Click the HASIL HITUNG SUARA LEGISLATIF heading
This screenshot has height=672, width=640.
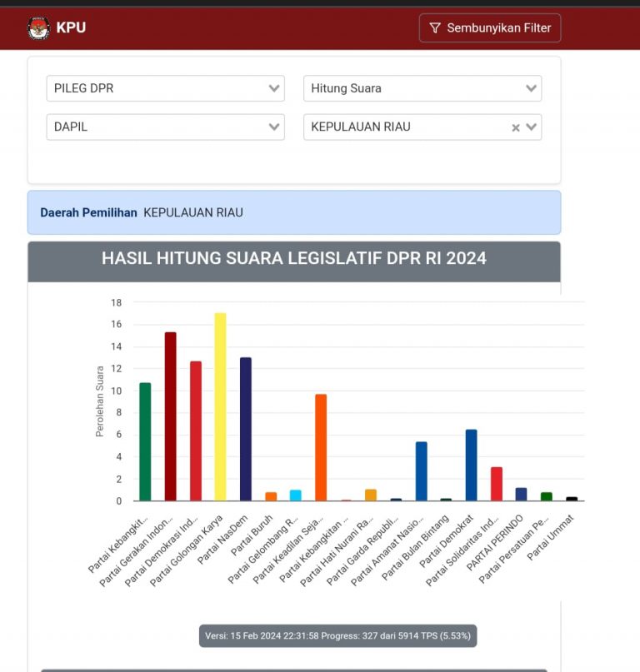(x=294, y=258)
